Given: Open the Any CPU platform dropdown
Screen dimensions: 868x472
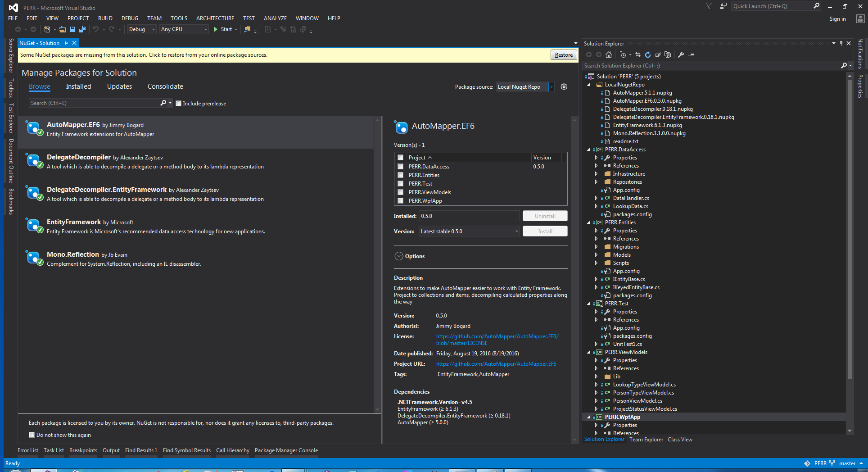Looking at the screenshot, I should tap(184, 29).
